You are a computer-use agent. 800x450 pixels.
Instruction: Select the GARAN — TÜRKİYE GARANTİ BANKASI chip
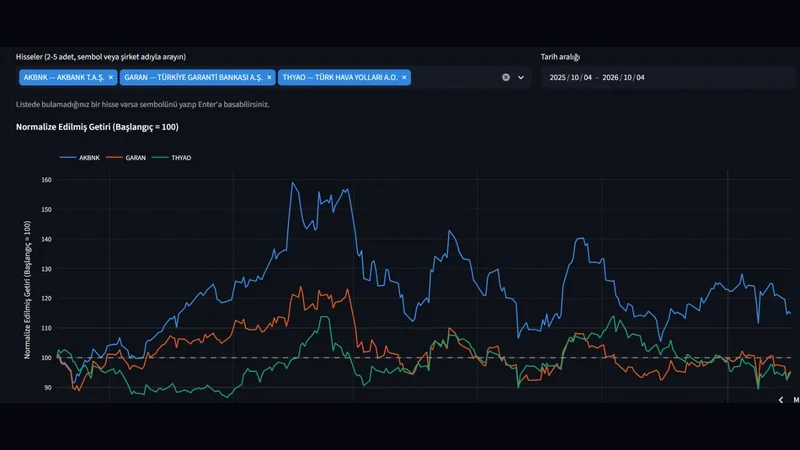pos(197,78)
